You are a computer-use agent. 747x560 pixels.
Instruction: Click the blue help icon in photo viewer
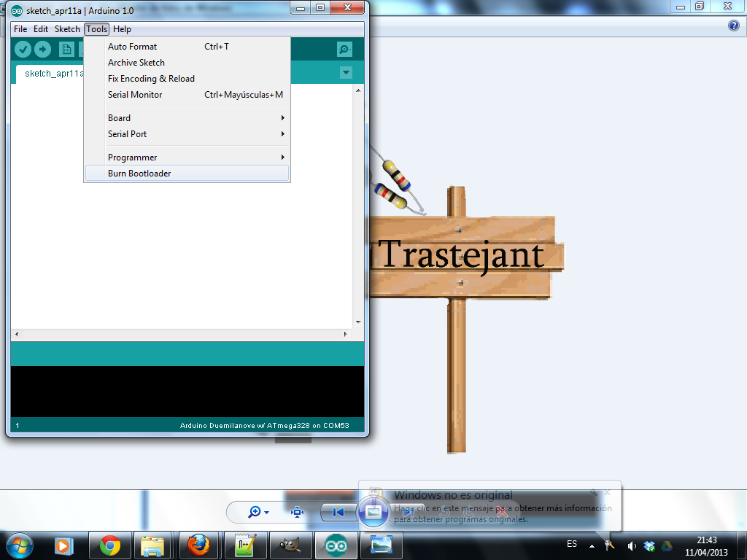(734, 26)
